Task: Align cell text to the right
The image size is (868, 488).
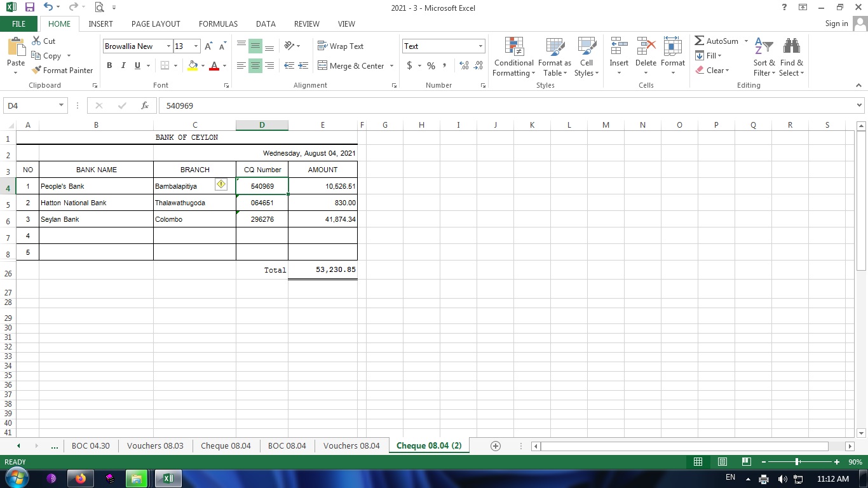Action: (269, 65)
